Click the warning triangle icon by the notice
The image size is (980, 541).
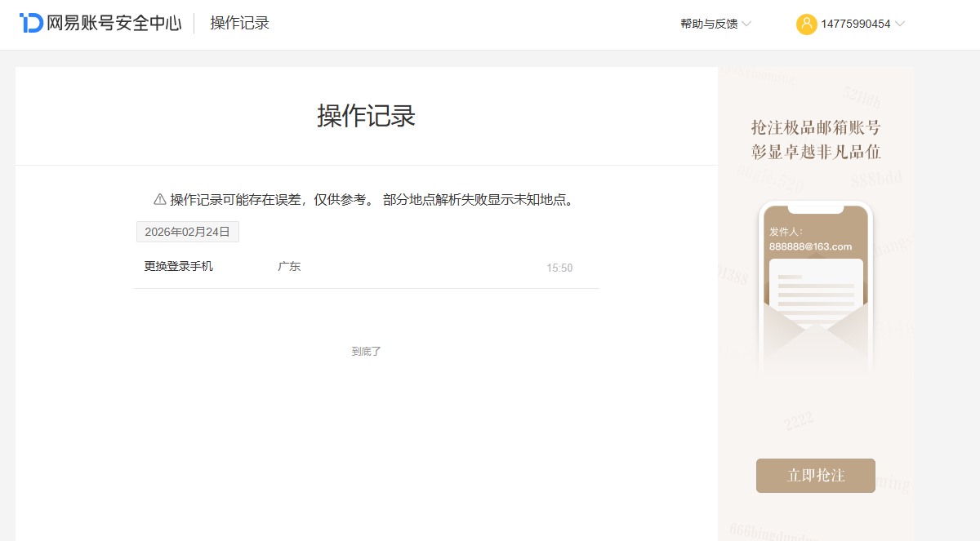point(160,199)
